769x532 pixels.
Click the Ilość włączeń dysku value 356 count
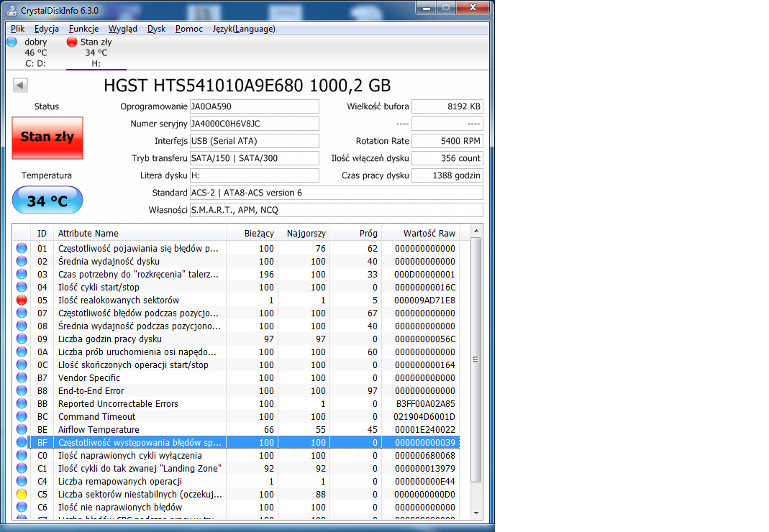[447, 158]
